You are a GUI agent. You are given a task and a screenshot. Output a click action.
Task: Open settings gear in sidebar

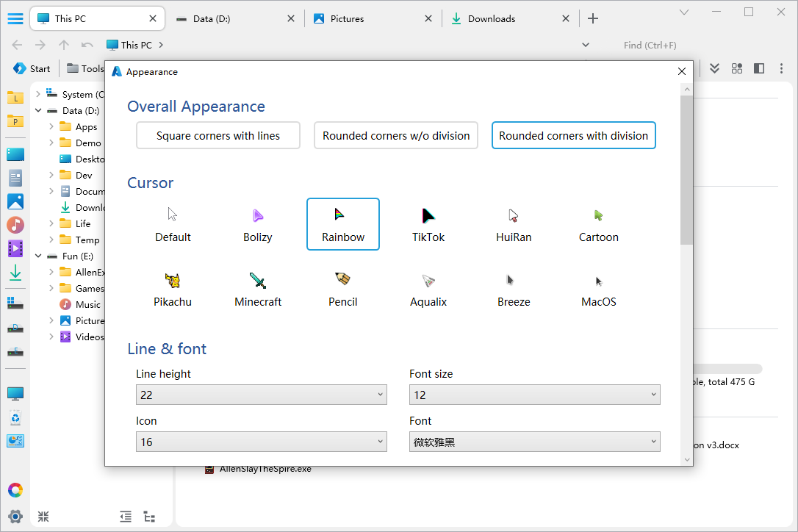[15, 516]
